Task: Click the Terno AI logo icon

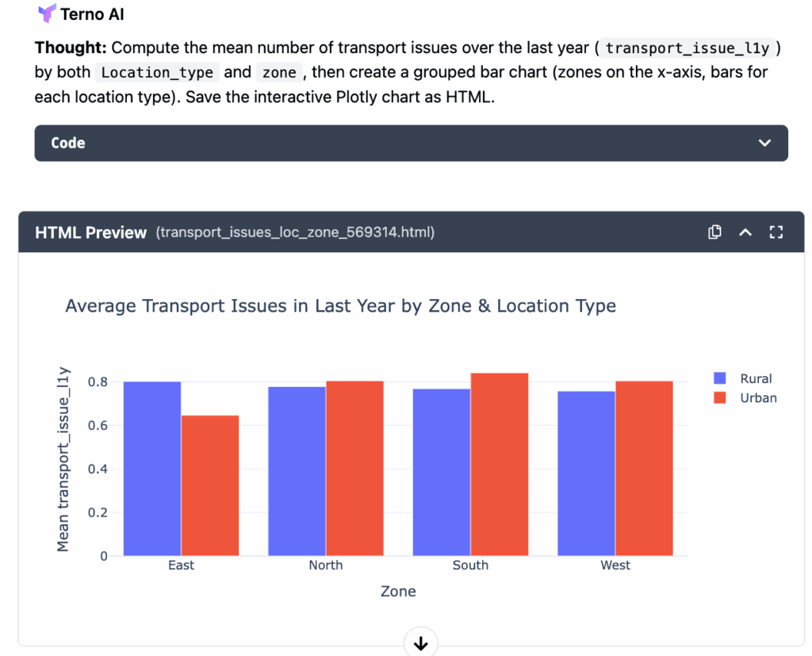Action: click(x=47, y=13)
